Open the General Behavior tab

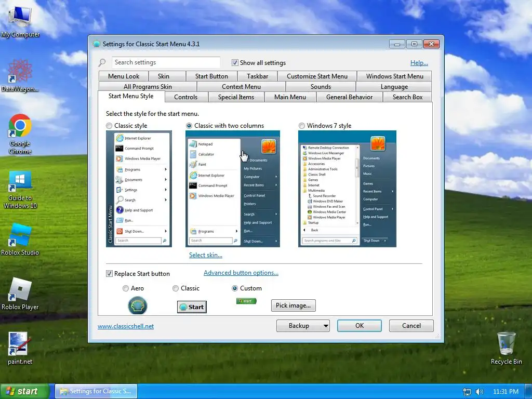350,97
